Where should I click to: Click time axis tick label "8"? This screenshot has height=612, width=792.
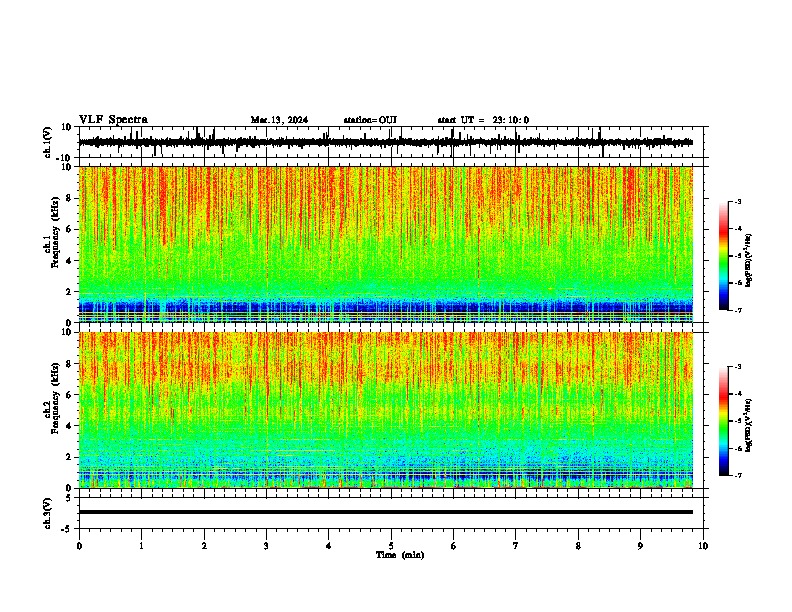click(578, 546)
